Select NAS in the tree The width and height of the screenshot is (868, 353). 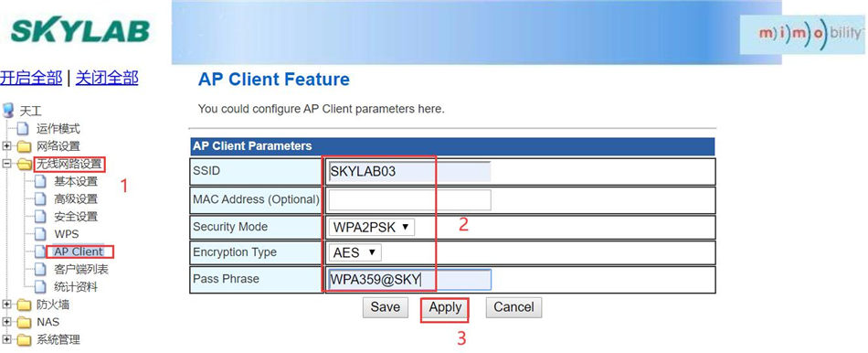click(x=48, y=322)
